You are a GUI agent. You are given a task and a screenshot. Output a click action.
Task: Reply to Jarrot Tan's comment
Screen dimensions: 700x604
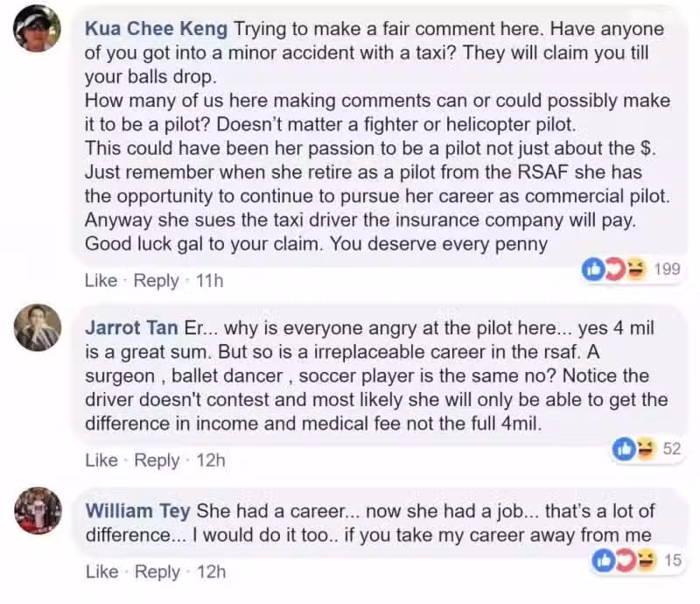point(157,460)
